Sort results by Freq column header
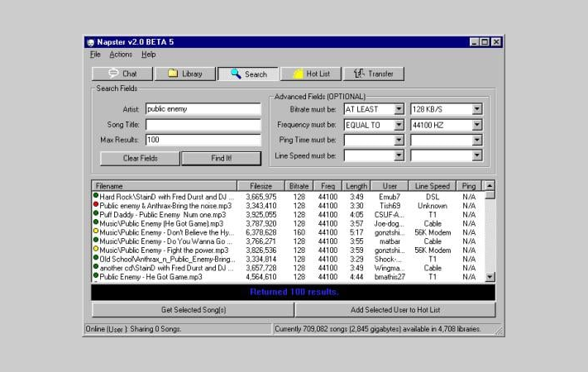This screenshot has width=588, height=372. [x=327, y=186]
